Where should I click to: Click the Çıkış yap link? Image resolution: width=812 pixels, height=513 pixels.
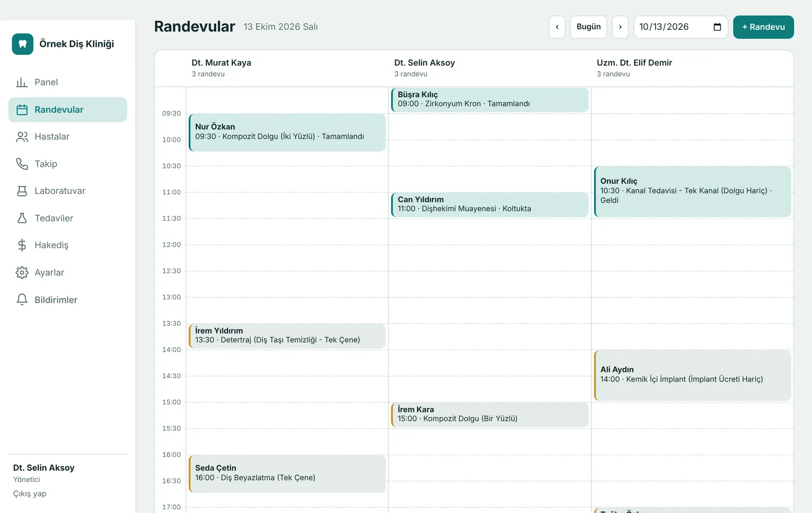pyautogui.click(x=30, y=494)
